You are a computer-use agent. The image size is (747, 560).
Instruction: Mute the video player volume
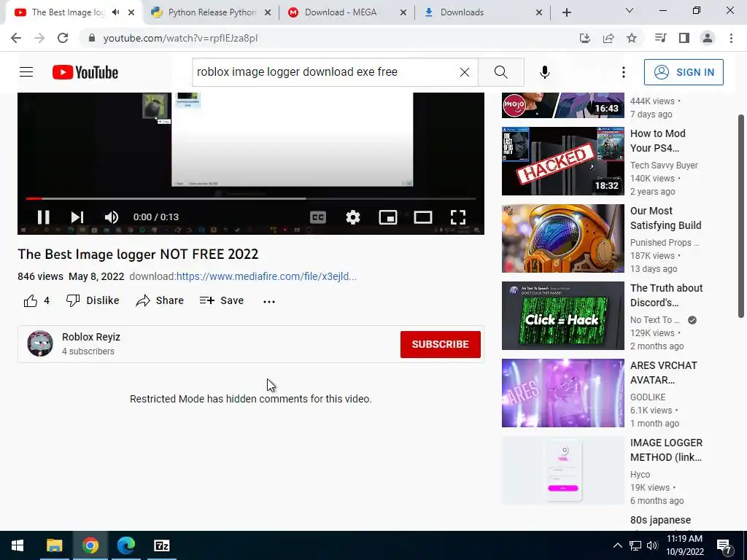[x=112, y=217]
